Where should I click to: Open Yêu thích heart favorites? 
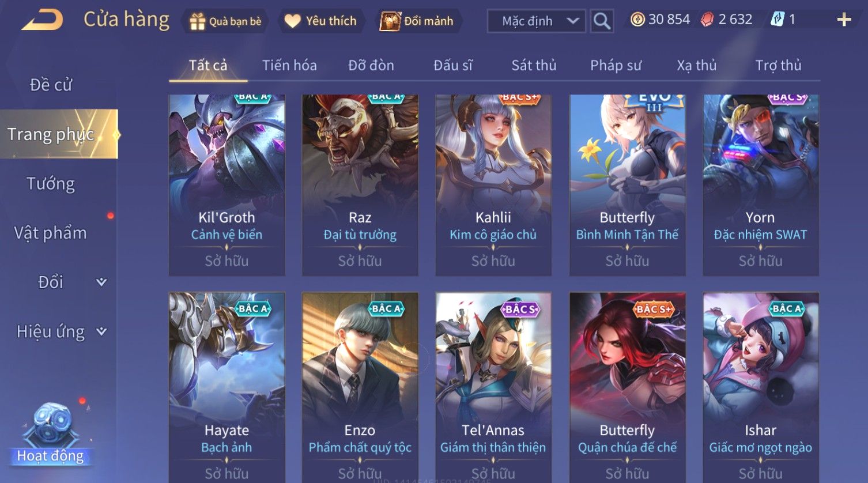click(x=293, y=21)
